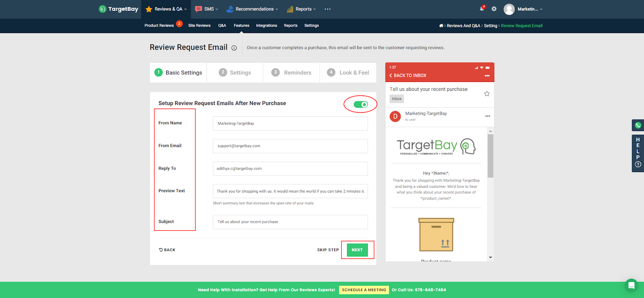Open the chat widget bubble
Screen dimensions: 644x298
pos(631,285)
